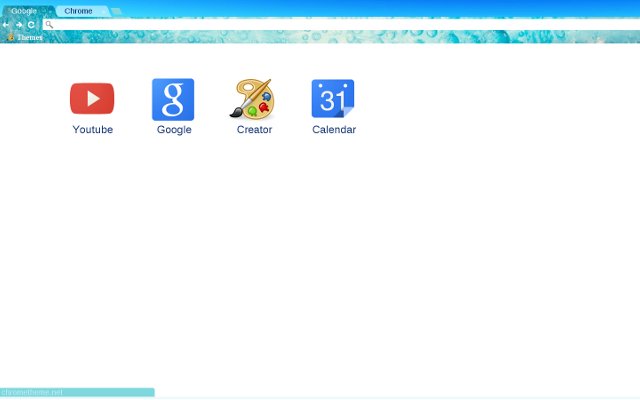640x400 pixels.
Task: Go forward with the forward arrow
Action: [x=19, y=25]
